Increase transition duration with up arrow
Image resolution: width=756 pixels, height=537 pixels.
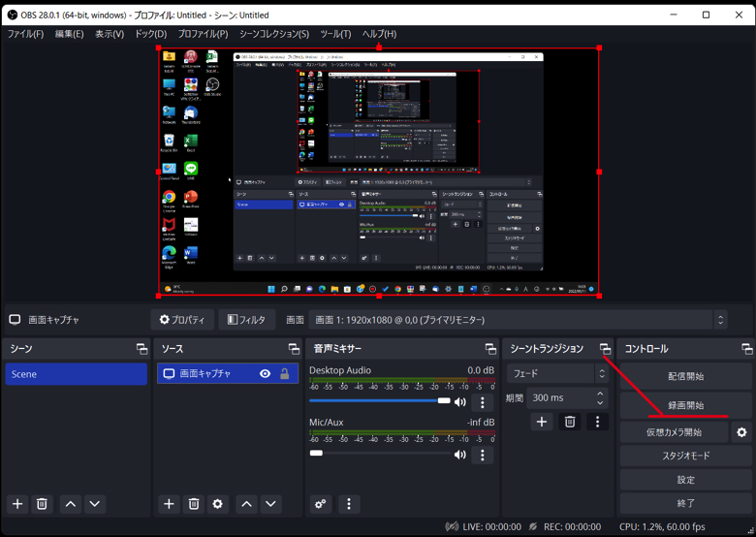coord(600,393)
